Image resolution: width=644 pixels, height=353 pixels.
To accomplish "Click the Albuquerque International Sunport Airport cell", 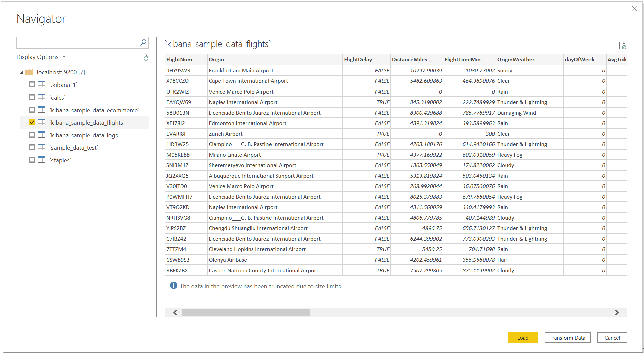I will 275,176.
